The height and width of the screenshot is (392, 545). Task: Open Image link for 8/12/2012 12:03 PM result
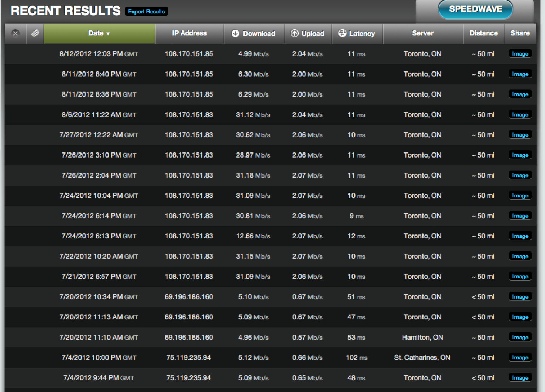point(520,54)
